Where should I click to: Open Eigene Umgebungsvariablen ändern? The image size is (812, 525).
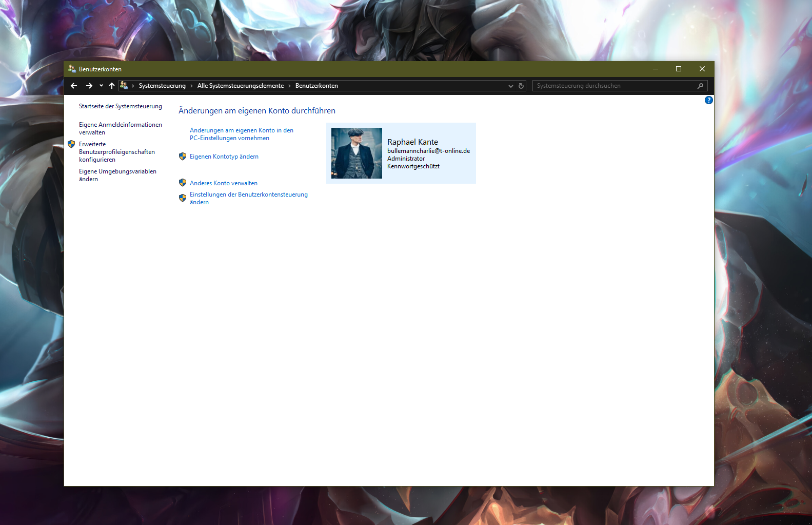click(x=117, y=175)
